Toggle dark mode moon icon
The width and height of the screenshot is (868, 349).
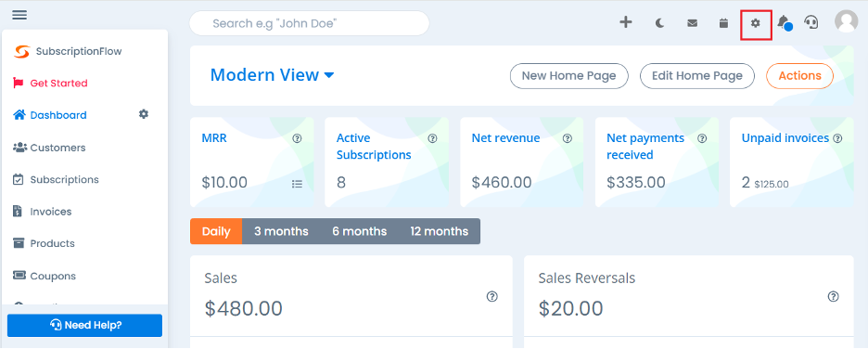pos(659,23)
